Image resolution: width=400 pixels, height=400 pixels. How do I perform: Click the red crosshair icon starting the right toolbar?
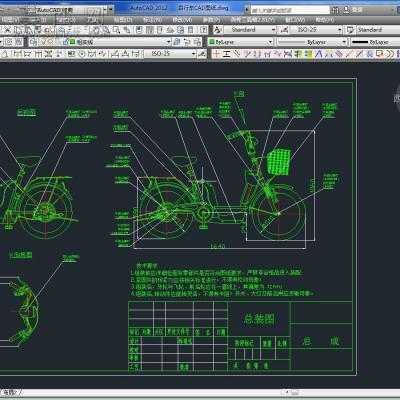point(217,54)
